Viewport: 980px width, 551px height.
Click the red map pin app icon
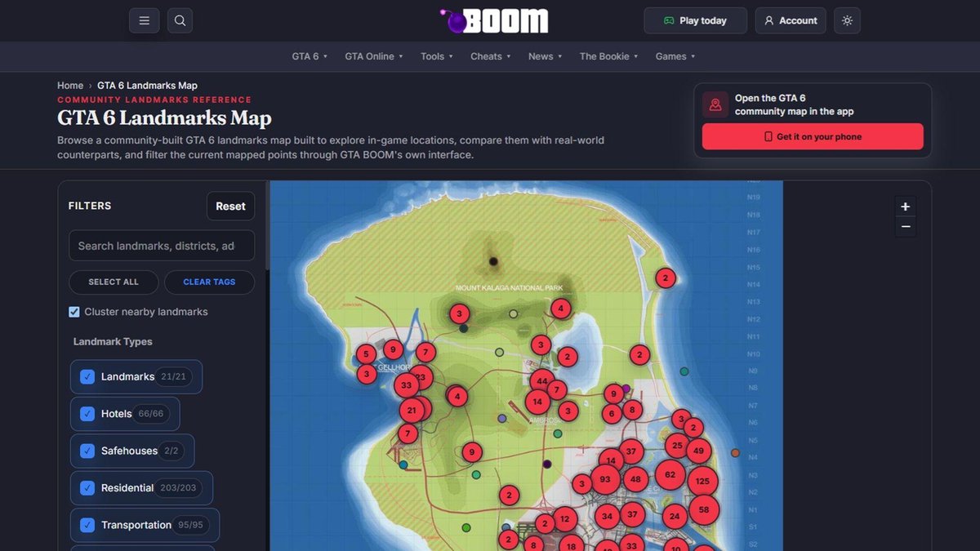click(x=715, y=104)
